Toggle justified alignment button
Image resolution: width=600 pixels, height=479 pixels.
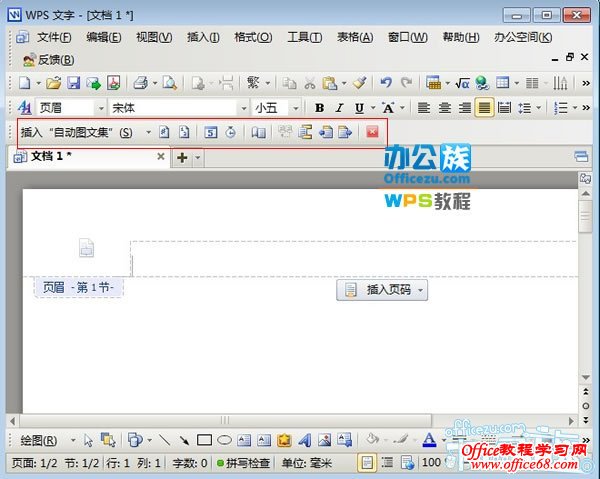tap(484, 108)
